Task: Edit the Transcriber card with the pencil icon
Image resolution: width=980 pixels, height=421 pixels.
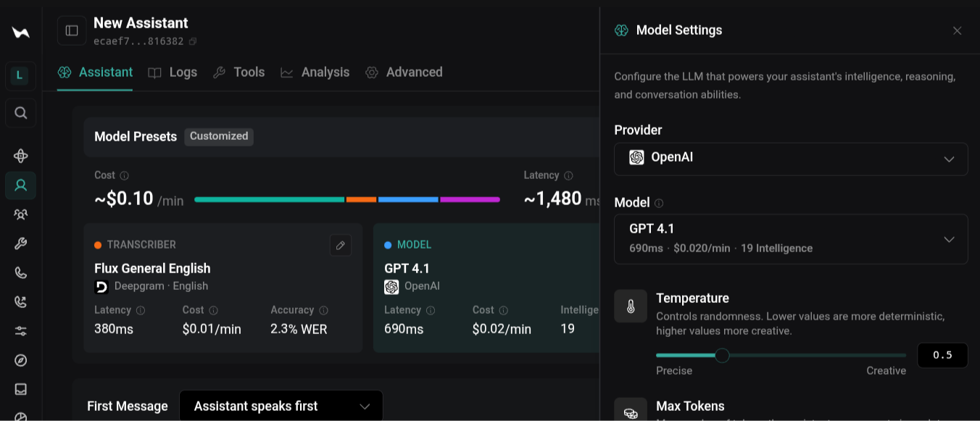Action: click(x=341, y=245)
